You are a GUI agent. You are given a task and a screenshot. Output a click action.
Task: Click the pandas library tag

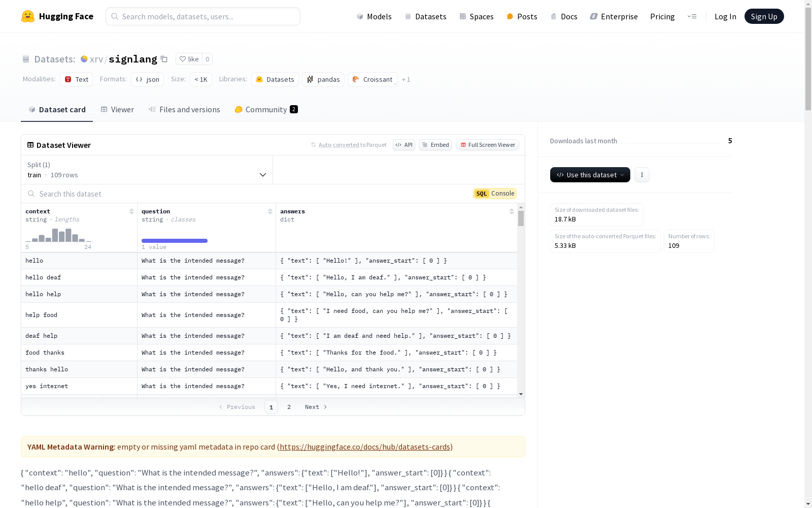[x=323, y=79]
